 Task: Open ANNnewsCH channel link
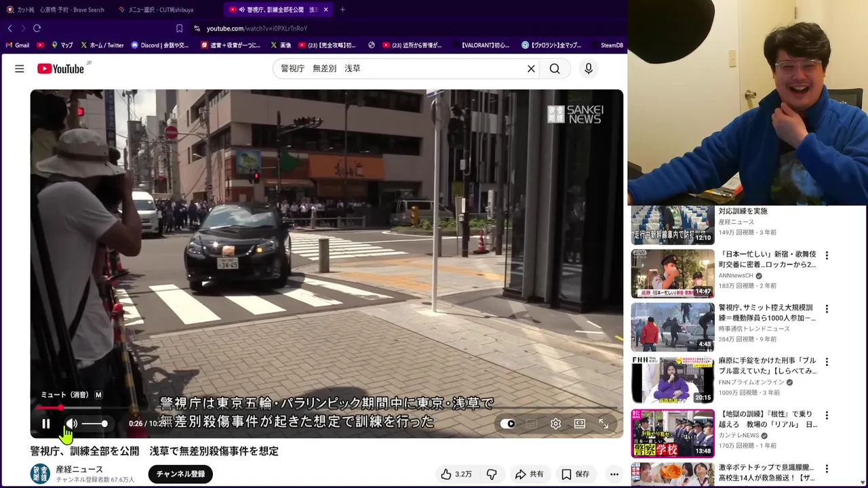736,276
